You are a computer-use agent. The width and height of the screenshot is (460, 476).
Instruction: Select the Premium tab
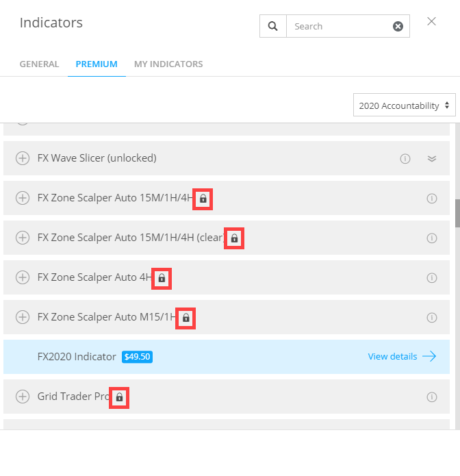[97, 64]
